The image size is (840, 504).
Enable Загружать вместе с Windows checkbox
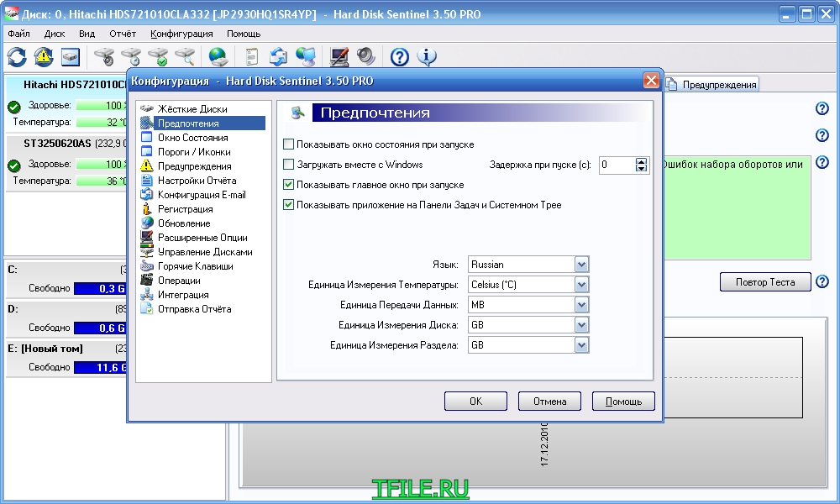click(x=288, y=165)
